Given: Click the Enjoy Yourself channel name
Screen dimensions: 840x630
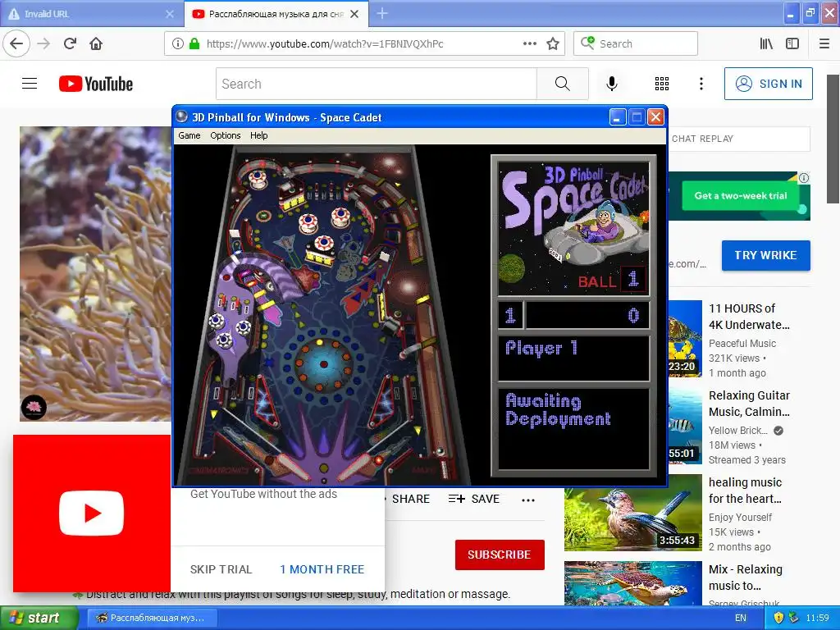Looking at the screenshot, I should click(740, 518).
